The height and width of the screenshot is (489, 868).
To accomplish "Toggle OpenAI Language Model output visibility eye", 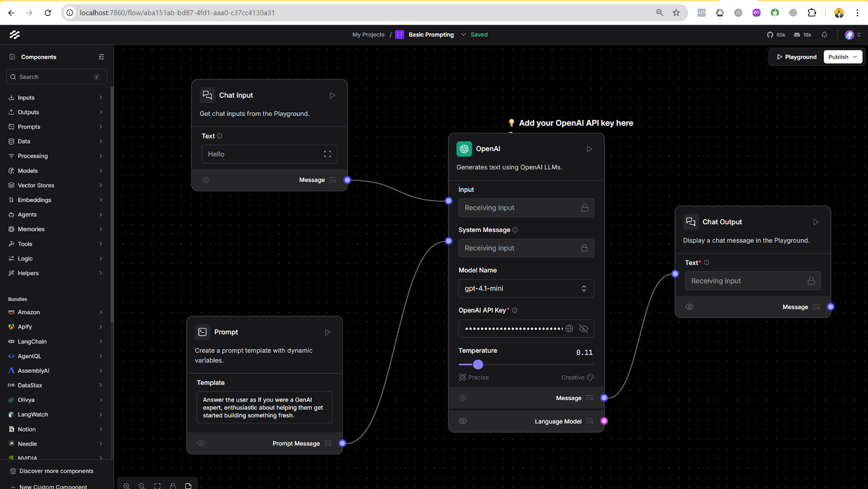I will pyautogui.click(x=463, y=421).
